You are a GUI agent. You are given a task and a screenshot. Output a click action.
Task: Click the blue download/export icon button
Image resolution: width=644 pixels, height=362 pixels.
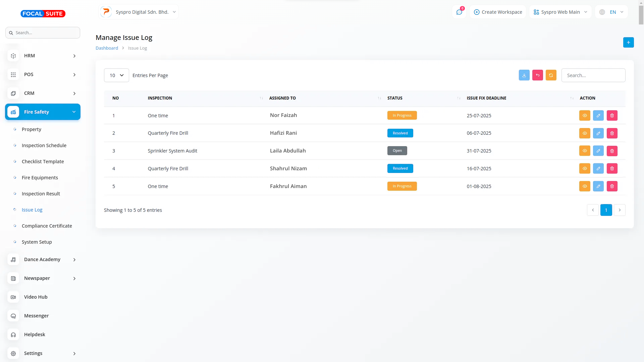(524, 75)
